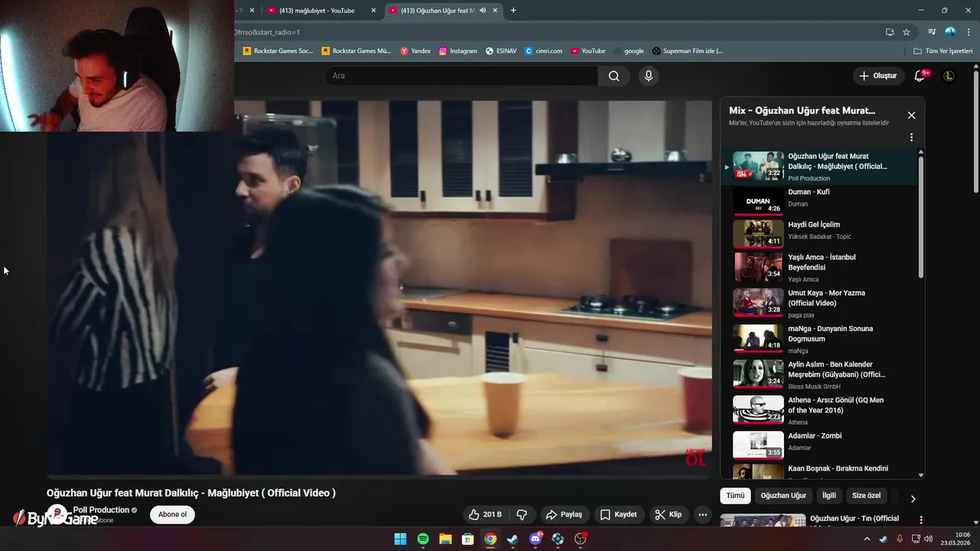Open Instagram bookmark
The image size is (980, 551).
458,51
